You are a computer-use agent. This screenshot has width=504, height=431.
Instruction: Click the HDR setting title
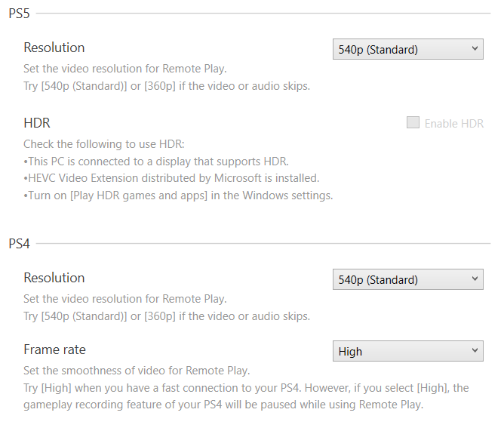(37, 123)
